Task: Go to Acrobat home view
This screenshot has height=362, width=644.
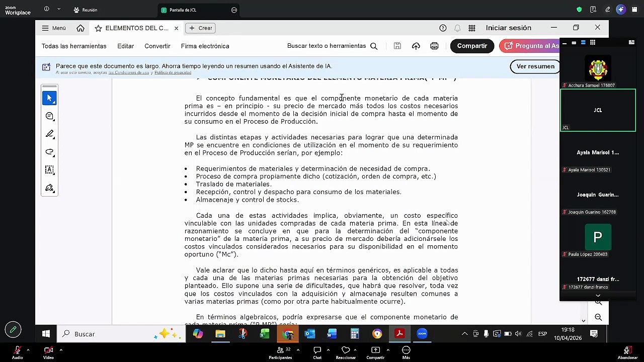Action: coord(80,28)
